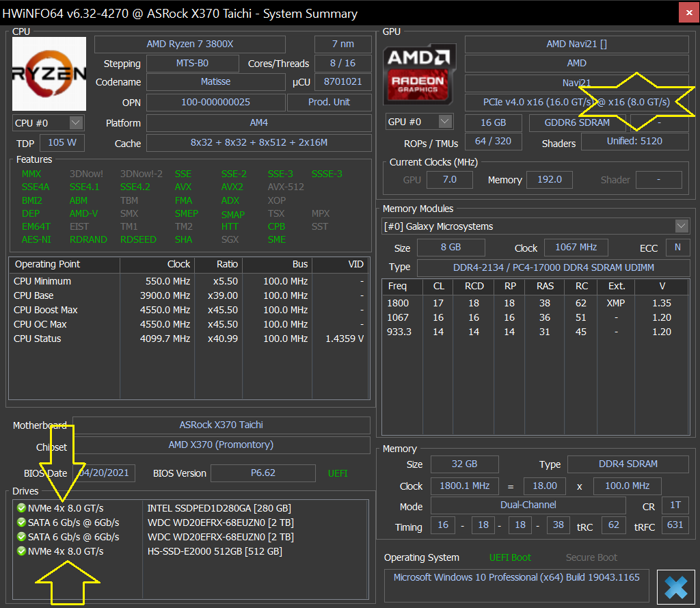Select the CPU Status operating point row
700x608 pixels.
point(189,339)
